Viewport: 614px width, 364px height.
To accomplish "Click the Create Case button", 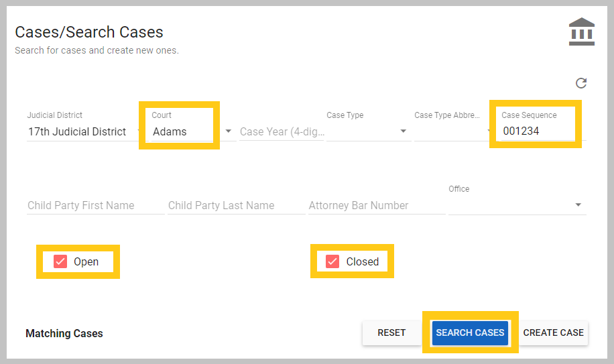I will tap(553, 332).
